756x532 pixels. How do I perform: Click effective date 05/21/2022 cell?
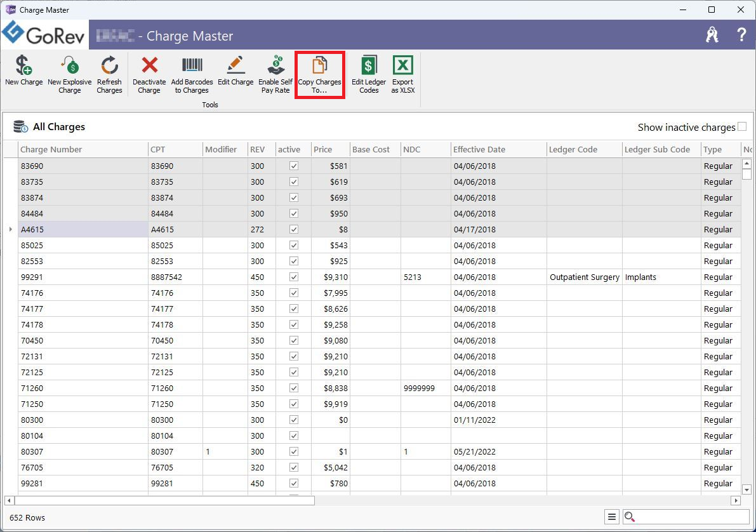coord(499,451)
